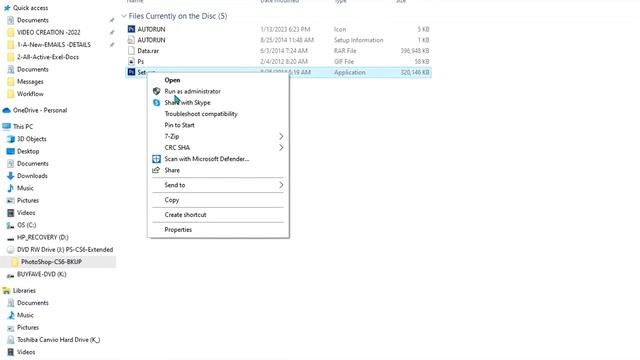Open Desktop in navigation pane
640x360 pixels.
(28, 151)
